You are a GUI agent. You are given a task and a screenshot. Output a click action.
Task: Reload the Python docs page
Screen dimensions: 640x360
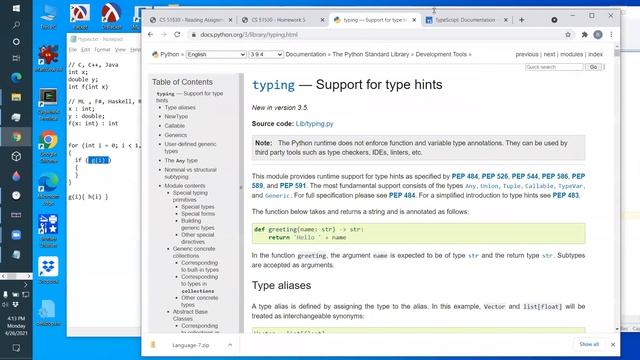click(177, 35)
